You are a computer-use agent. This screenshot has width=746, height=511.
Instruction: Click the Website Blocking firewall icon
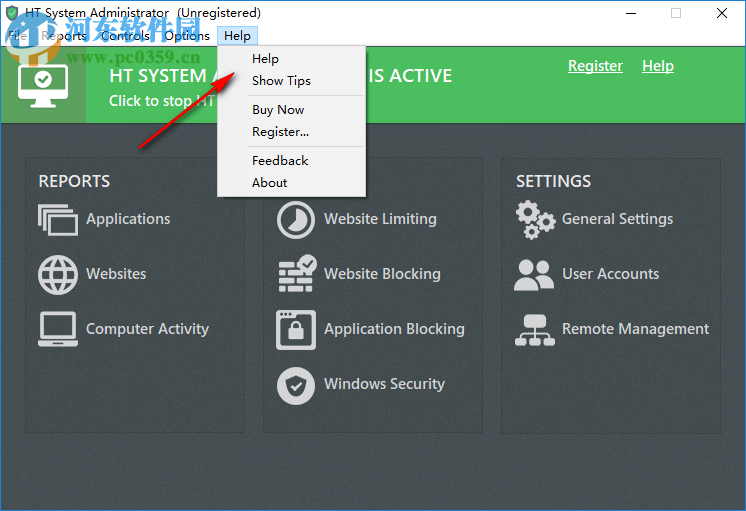tap(297, 274)
